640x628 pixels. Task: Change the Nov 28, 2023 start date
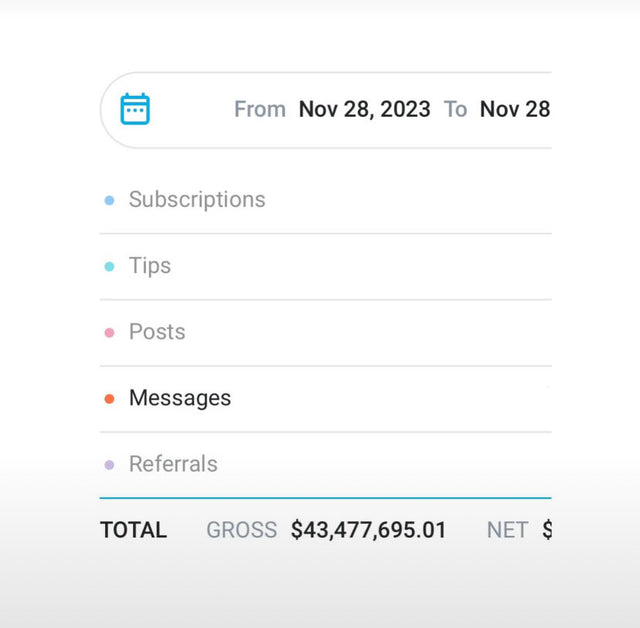point(364,109)
